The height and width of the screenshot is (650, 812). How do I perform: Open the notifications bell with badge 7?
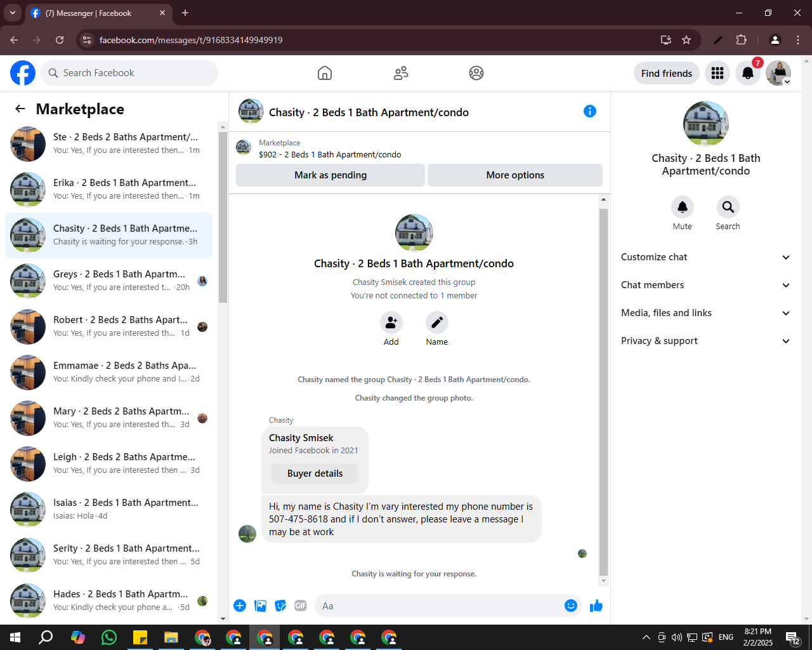[x=748, y=73]
